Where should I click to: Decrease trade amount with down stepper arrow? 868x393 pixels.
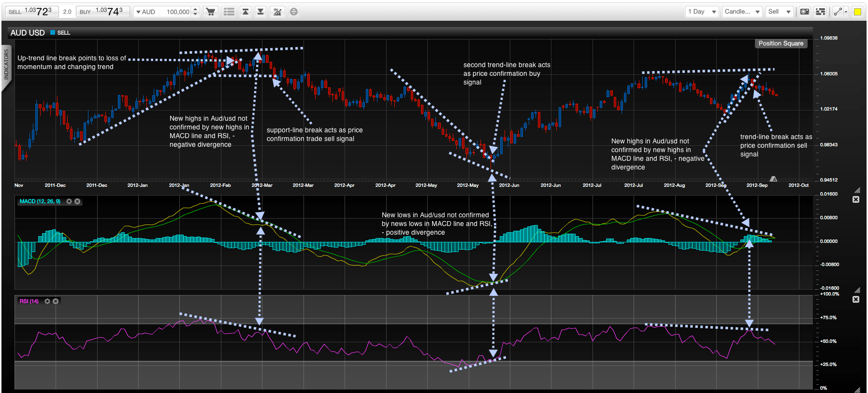click(x=195, y=14)
